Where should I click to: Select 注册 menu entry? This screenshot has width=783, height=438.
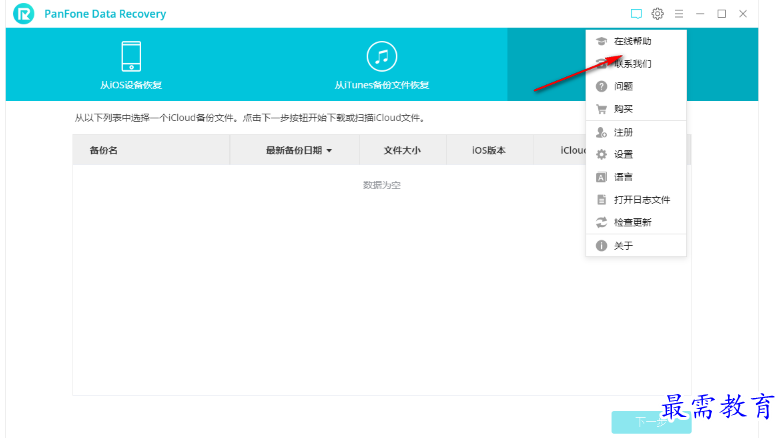point(636,132)
